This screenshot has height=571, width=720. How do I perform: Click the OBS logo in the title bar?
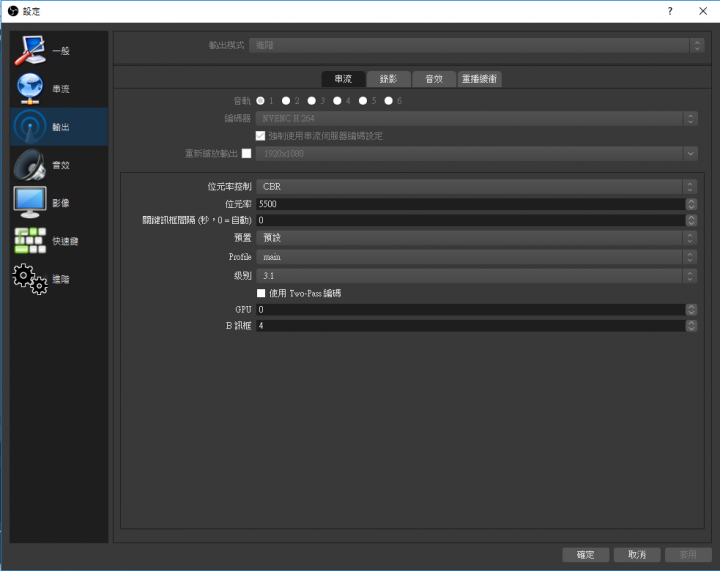coord(13,11)
